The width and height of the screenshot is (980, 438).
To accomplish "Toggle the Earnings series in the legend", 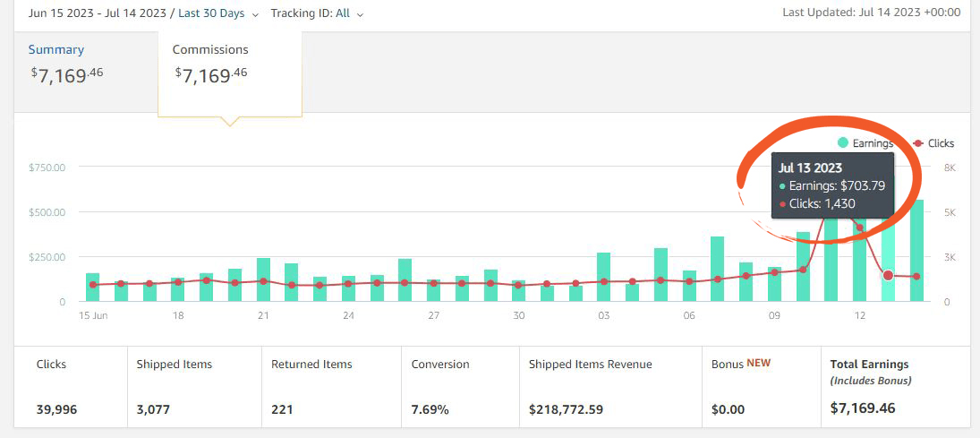I will (x=865, y=143).
